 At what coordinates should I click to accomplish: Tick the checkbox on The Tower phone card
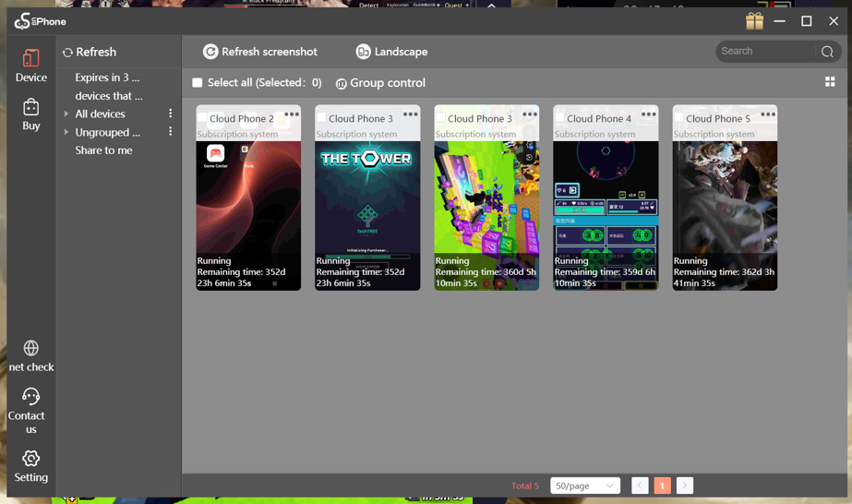321,118
